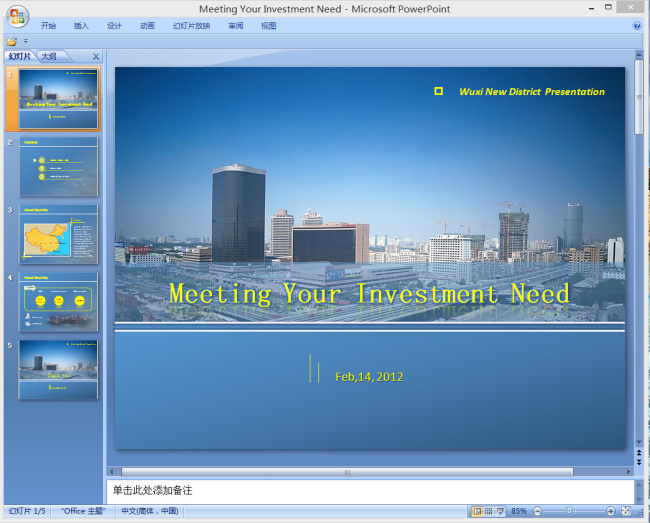Switch to the 大纲 outline tab
This screenshot has width=650, height=523.
(49, 56)
